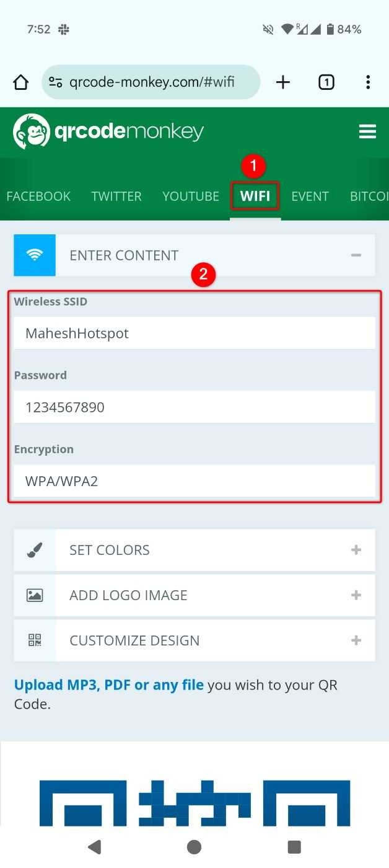Click the QRCode Monkey logo

[x=108, y=131]
